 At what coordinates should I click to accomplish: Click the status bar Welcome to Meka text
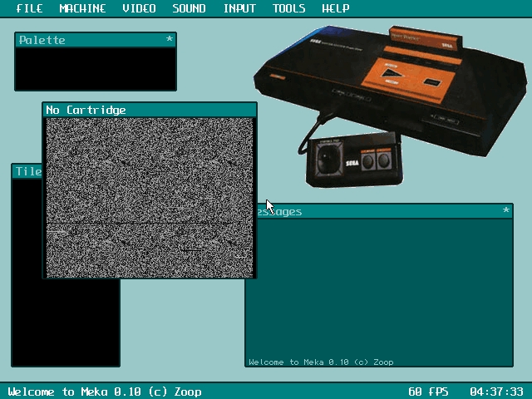click(x=105, y=392)
